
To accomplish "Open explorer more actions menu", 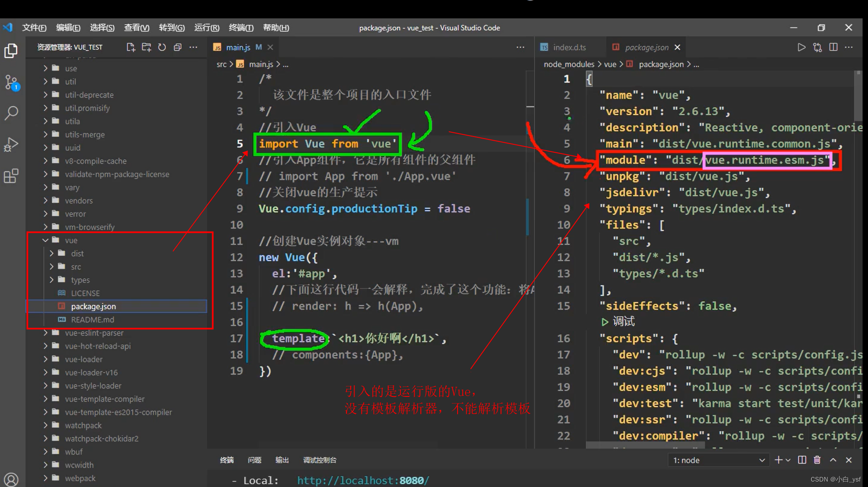I will coord(193,47).
